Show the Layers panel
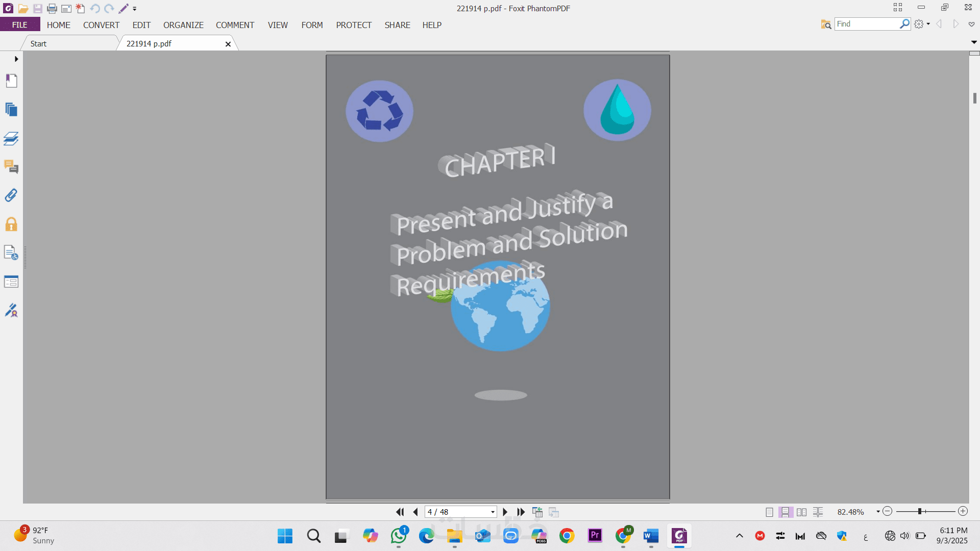The height and width of the screenshot is (551, 980). pyautogui.click(x=11, y=139)
